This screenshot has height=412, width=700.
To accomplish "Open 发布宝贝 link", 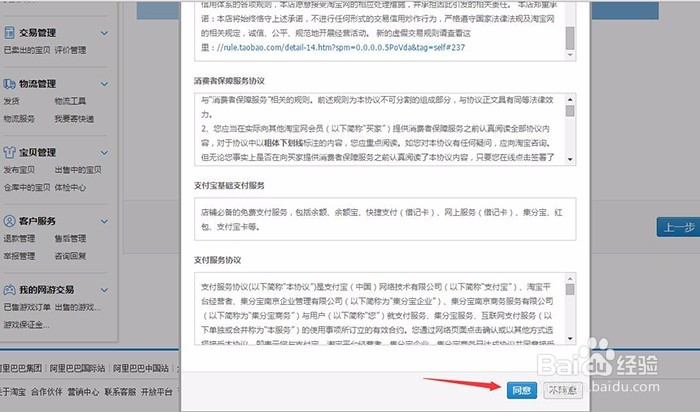I will [x=19, y=170].
